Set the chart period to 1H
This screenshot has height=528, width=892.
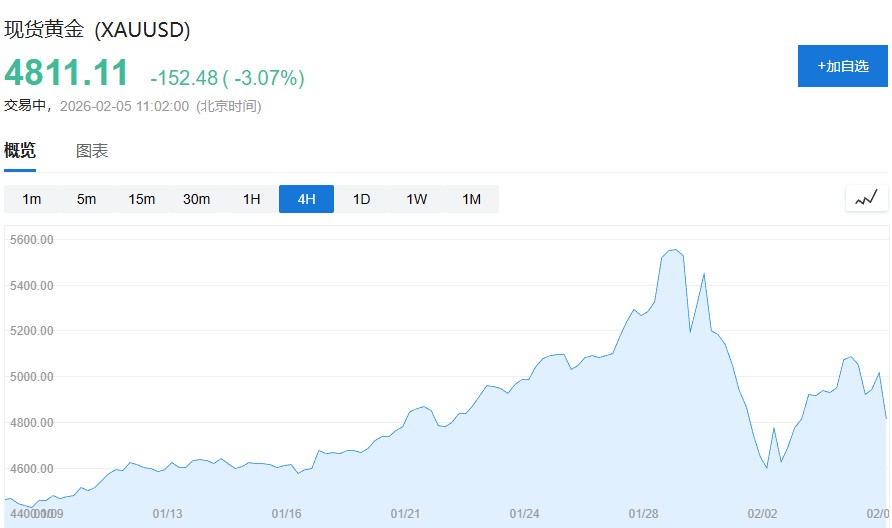[x=252, y=199]
